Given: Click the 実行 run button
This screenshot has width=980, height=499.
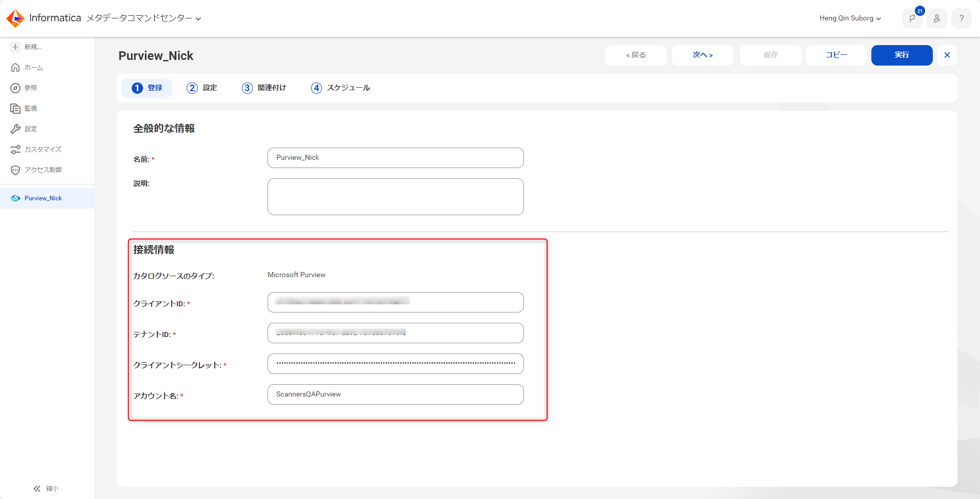Looking at the screenshot, I should click(x=902, y=55).
